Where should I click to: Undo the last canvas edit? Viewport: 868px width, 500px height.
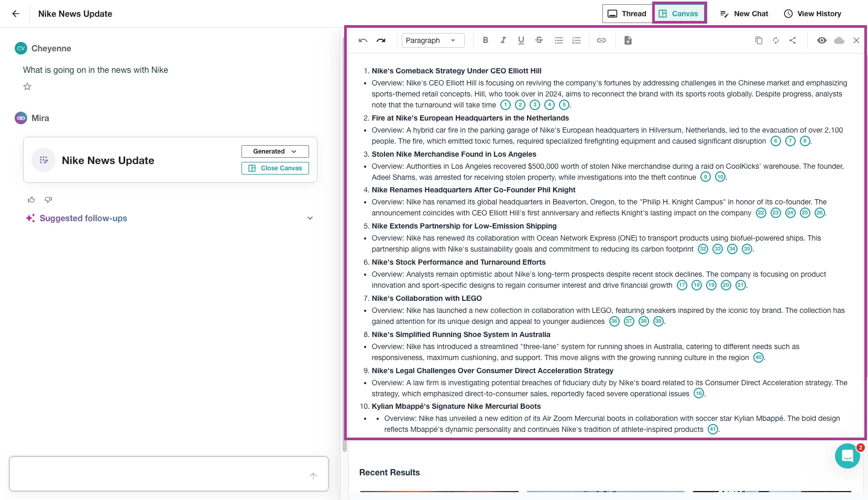(363, 40)
